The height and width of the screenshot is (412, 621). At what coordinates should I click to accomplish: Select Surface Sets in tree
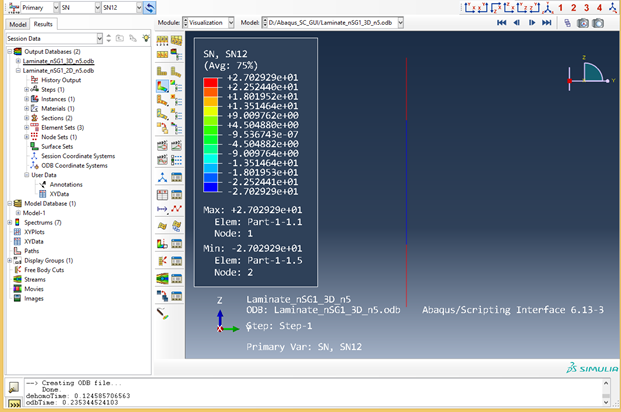tap(57, 147)
